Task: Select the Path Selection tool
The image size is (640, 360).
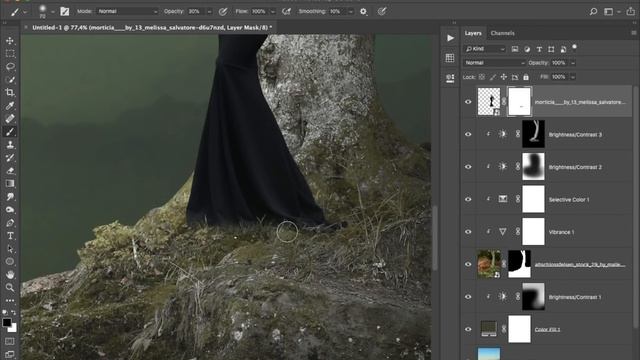Action: pos(10,249)
